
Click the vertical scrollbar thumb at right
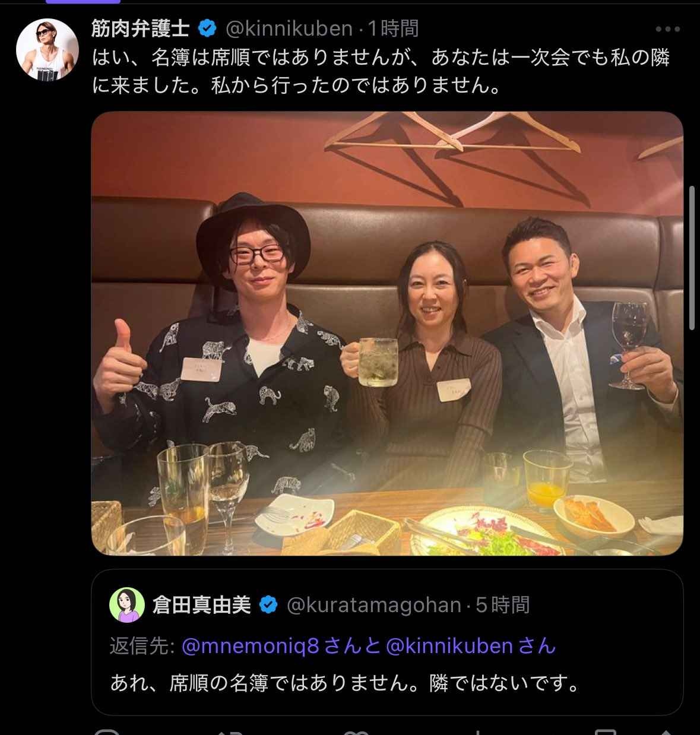[x=692, y=258]
